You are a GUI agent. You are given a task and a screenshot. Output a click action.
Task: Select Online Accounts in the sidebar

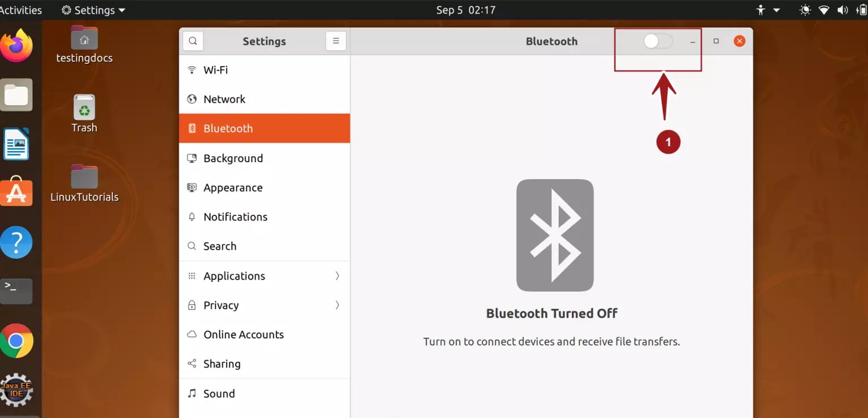coord(244,334)
